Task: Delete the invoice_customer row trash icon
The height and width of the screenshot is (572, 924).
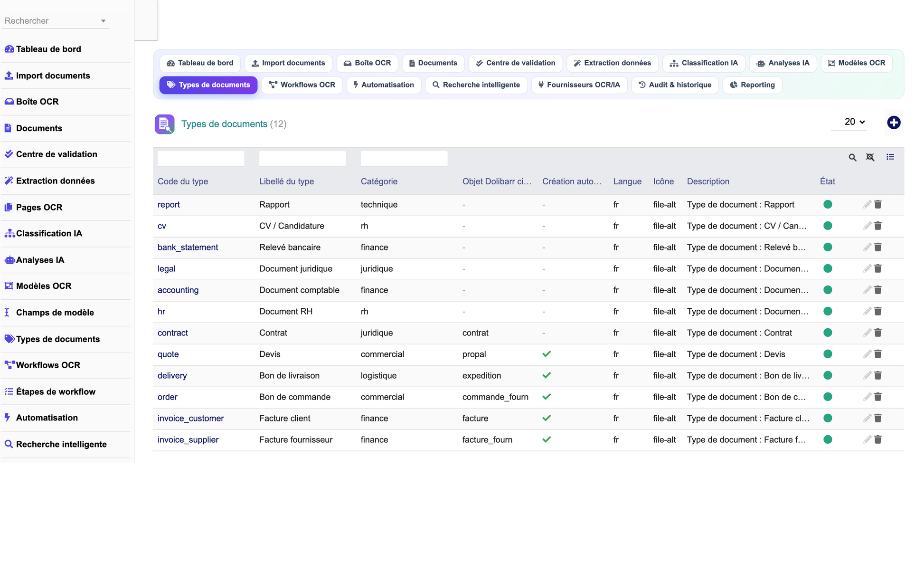Action: pos(878,418)
